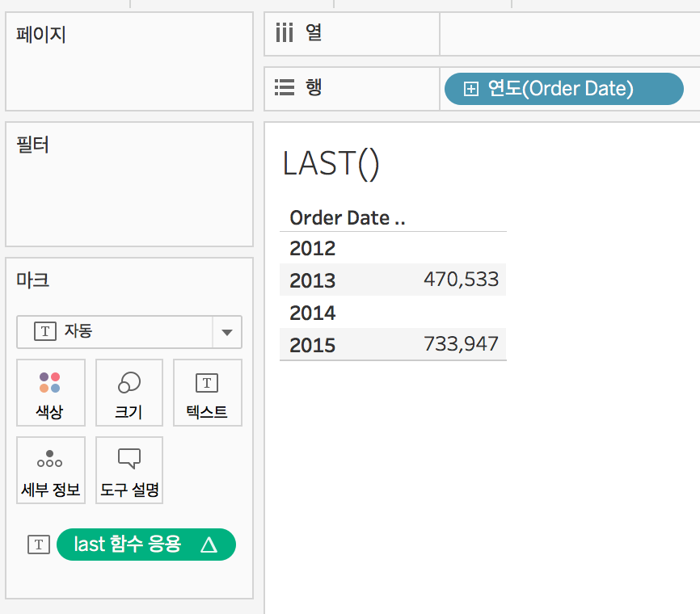Click the 필터 filters shelf area

(129, 184)
